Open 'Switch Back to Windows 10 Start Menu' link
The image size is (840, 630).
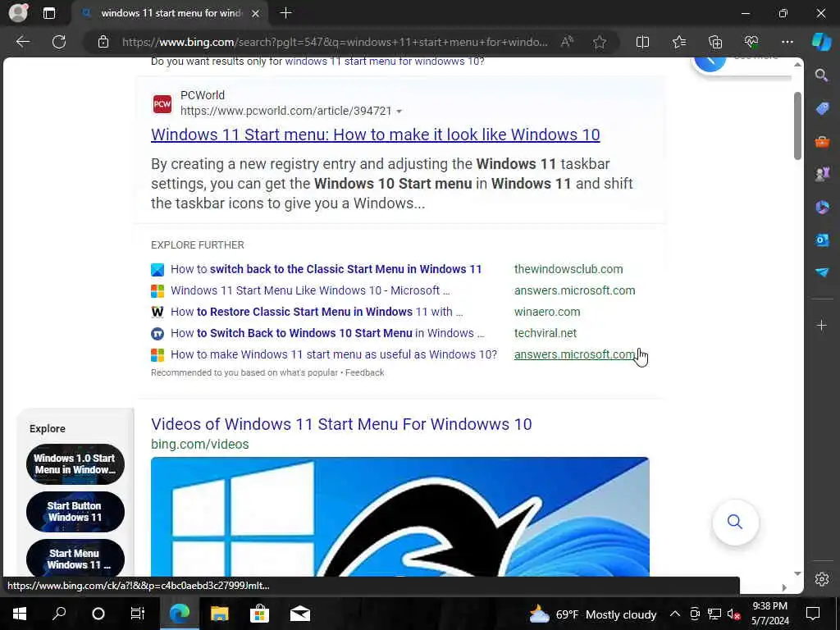tap(327, 333)
